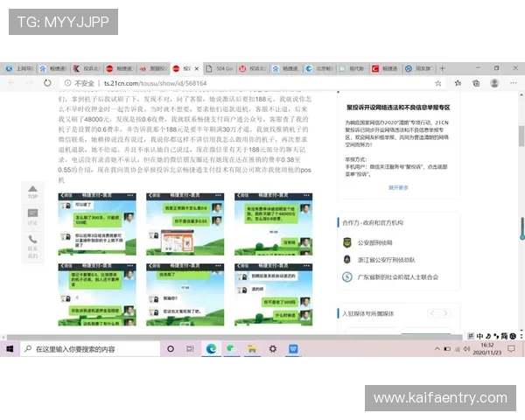Click the heading 聚投诉开设网络违法和不良信息举报专区
Image resolution: width=525 pixels, height=420 pixels.
pos(398,108)
